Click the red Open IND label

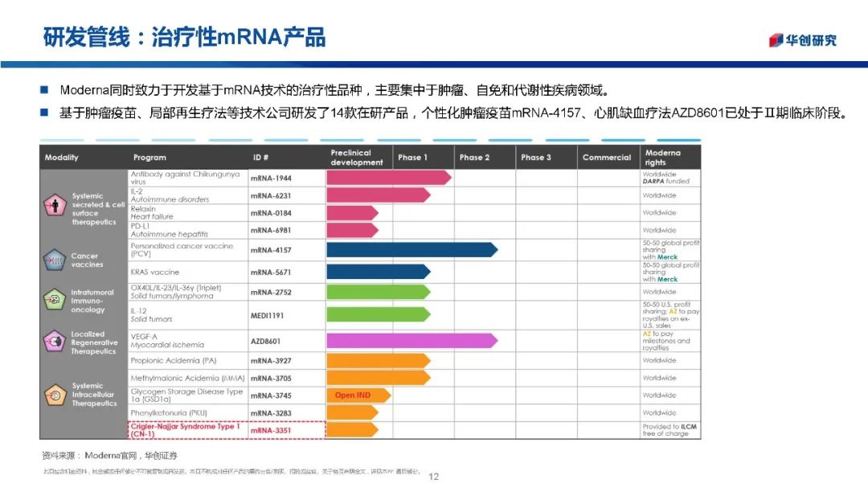(353, 396)
